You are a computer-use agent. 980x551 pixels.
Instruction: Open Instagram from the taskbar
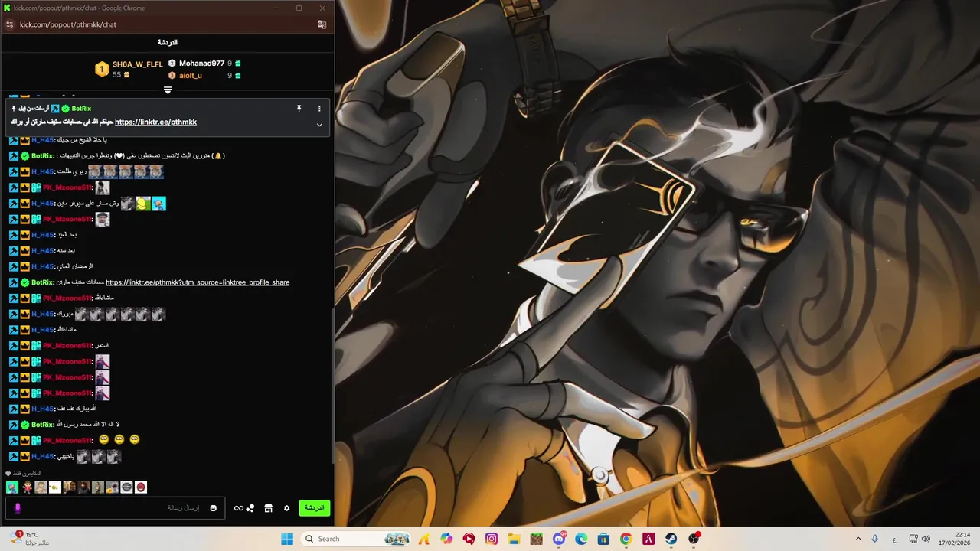click(x=492, y=539)
